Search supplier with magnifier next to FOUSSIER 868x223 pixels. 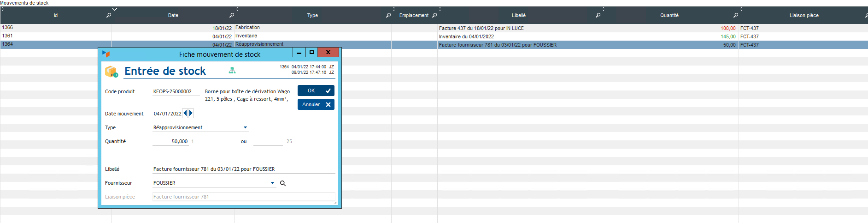click(x=283, y=183)
